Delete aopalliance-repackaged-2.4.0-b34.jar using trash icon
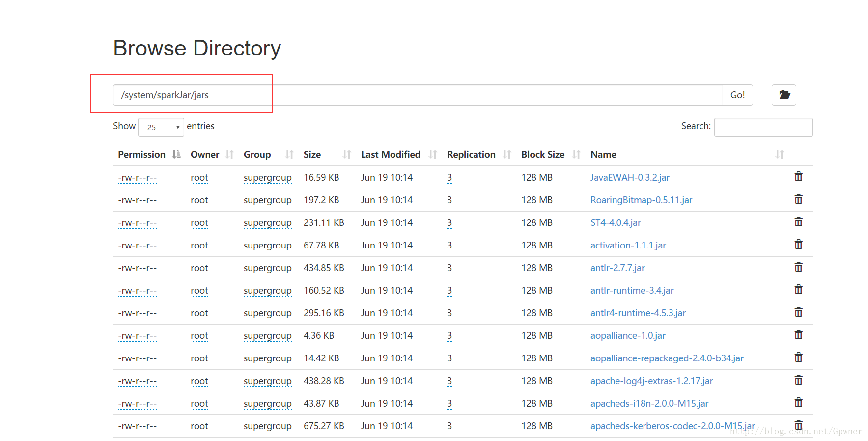This screenshot has height=441, width=868. coord(798,358)
